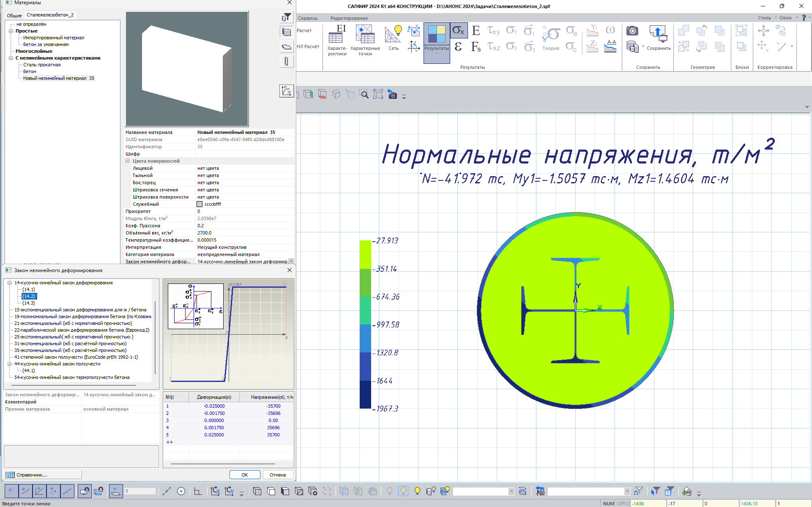Open the Сервисы ribbon tab

click(x=308, y=18)
